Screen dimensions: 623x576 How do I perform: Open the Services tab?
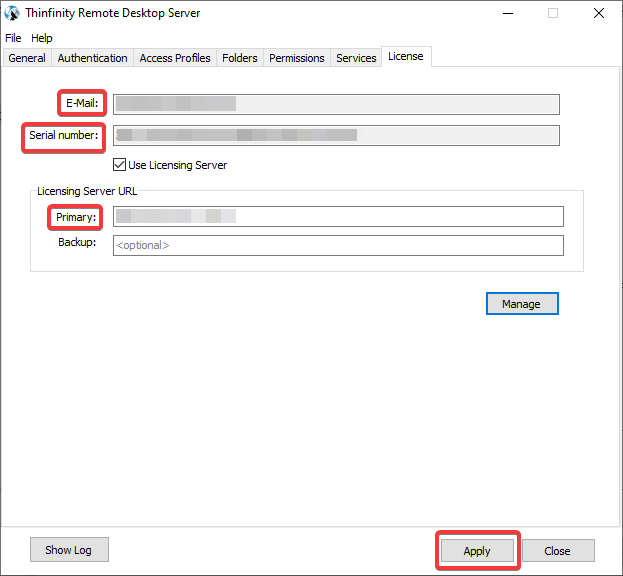click(356, 58)
